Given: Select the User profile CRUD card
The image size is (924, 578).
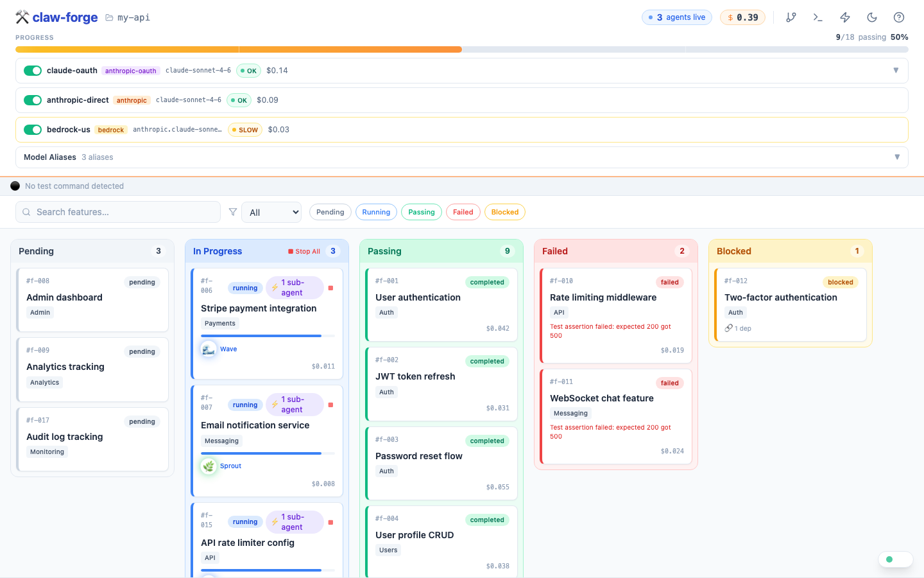Looking at the screenshot, I should 441,542.
